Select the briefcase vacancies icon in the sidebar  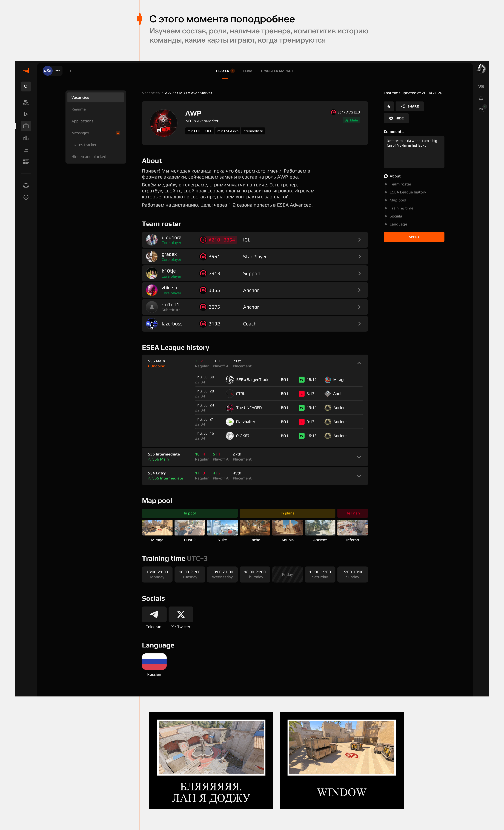(26, 126)
